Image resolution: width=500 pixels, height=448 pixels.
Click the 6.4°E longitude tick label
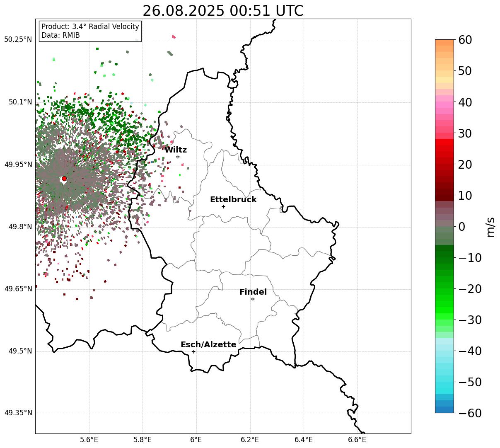(304, 440)
